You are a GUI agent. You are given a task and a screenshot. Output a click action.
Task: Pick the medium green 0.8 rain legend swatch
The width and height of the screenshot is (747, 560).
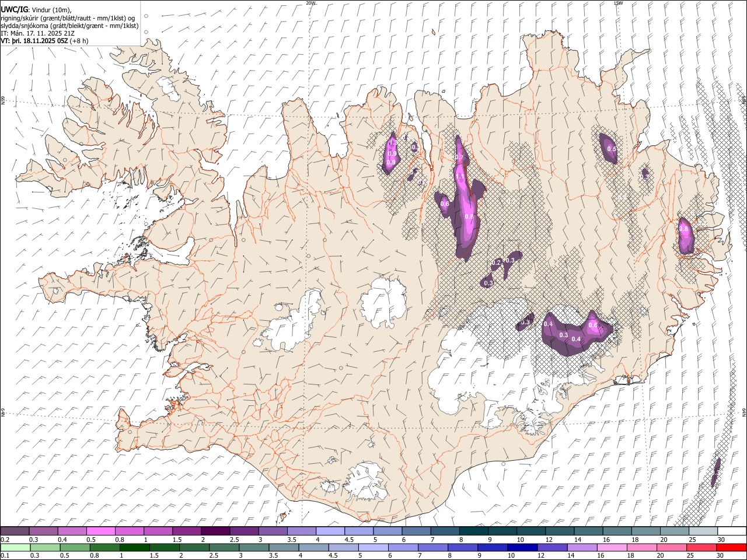[105, 547]
